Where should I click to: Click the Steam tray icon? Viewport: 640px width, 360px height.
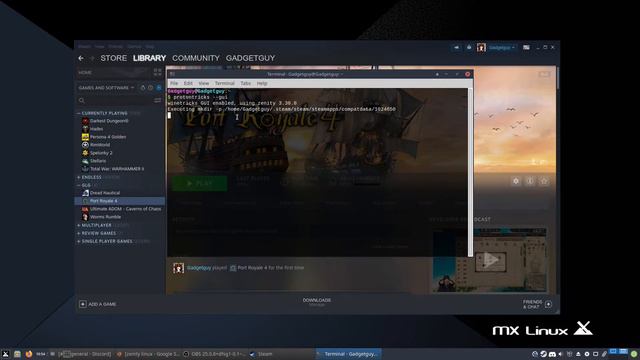[x=544, y=354]
